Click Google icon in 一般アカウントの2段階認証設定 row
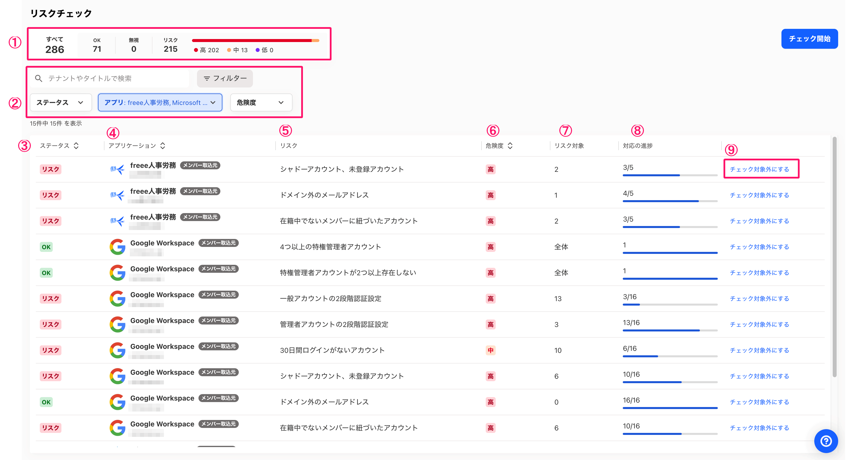 (117, 298)
